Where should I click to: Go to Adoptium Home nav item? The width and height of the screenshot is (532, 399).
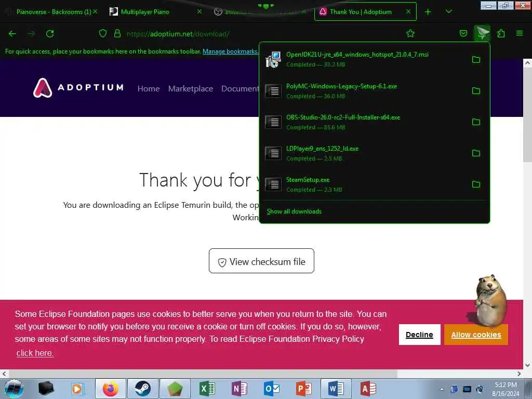[149, 88]
